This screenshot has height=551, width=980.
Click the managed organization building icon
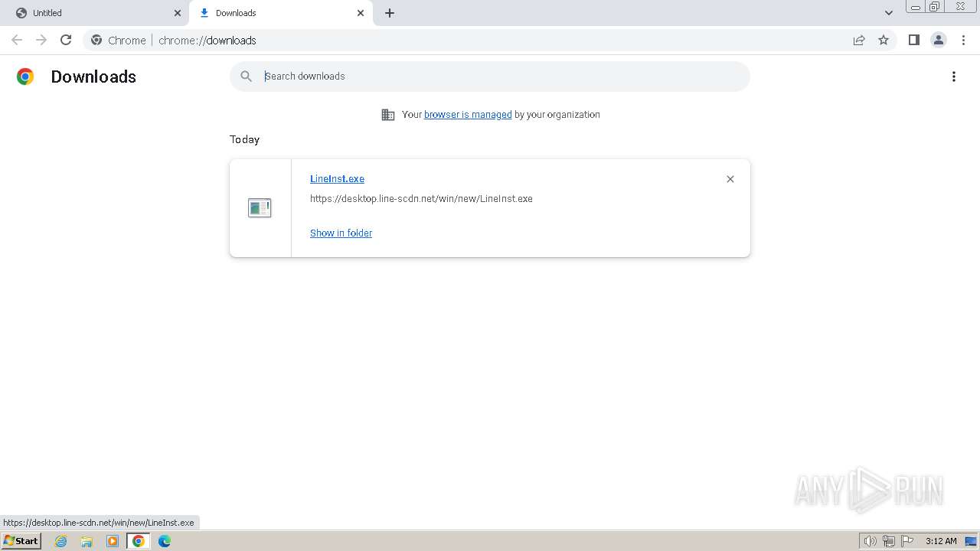coord(388,115)
